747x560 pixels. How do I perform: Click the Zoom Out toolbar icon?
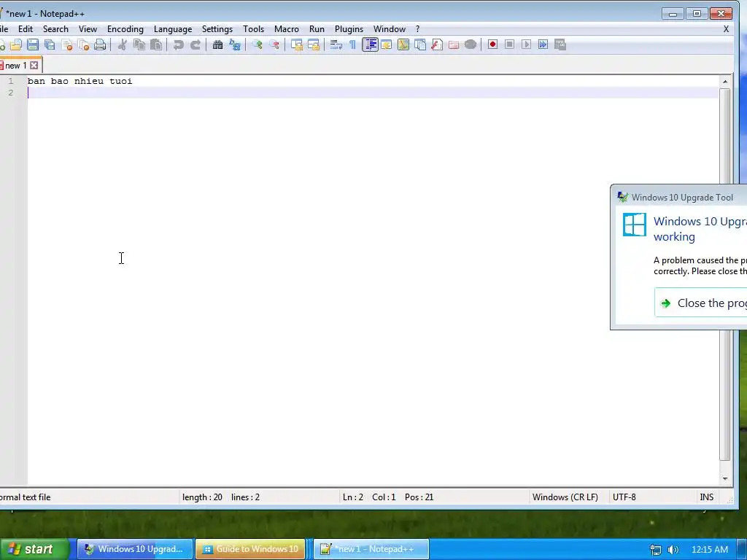coord(274,44)
